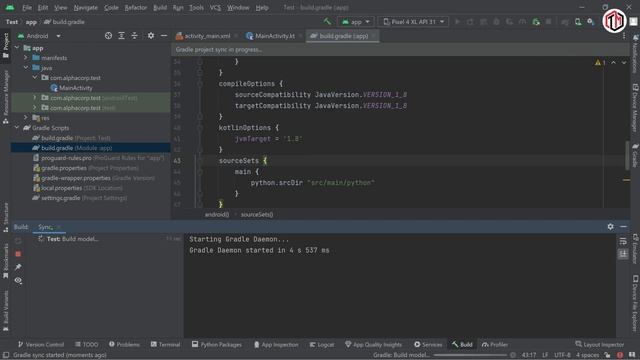This screenshot has height=360, width=640.
Task: Open the VCS menu
Action: tap(215, 7)
